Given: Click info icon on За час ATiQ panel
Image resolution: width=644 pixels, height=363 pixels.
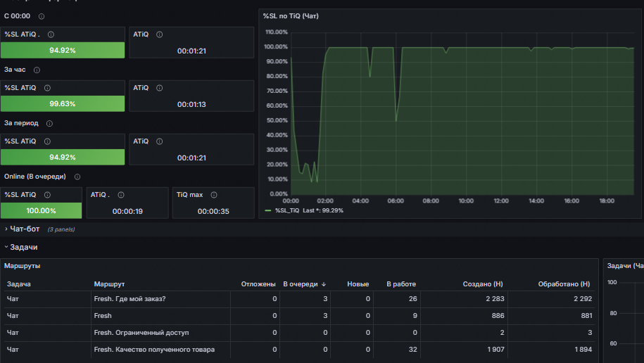Looking at the screenshot, I should [159, 88].
